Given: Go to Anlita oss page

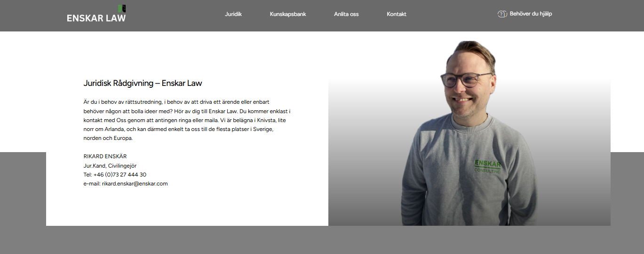Looking at the screenshot, I should coord(346,14).
